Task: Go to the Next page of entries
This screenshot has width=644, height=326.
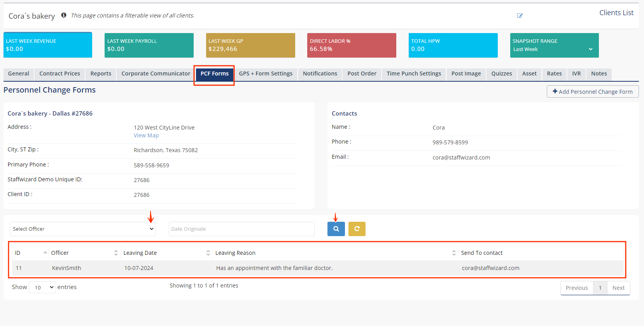Action: point(618,288)
